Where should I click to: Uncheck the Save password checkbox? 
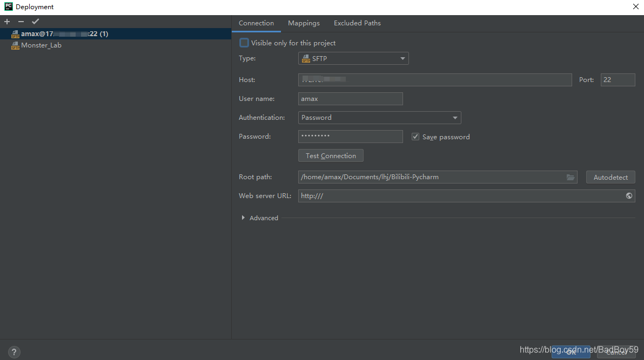(x=415, y=137)
